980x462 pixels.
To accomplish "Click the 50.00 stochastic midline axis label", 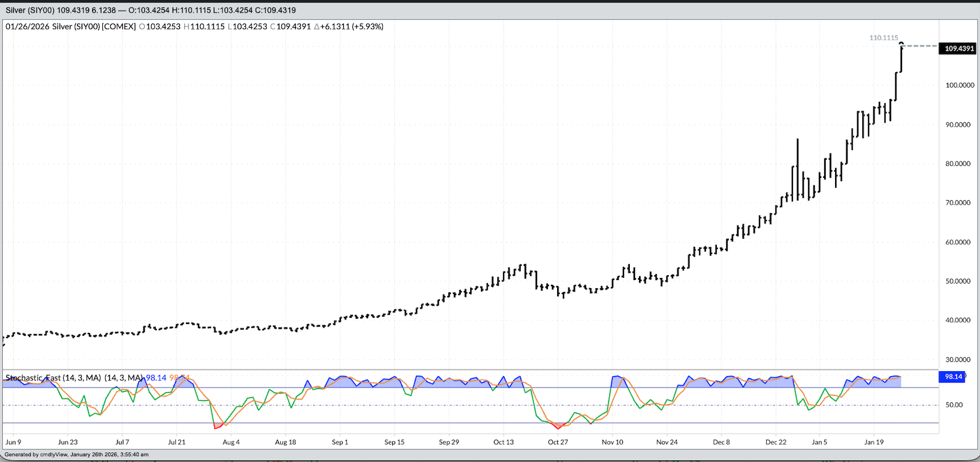I will pos(954,405).
